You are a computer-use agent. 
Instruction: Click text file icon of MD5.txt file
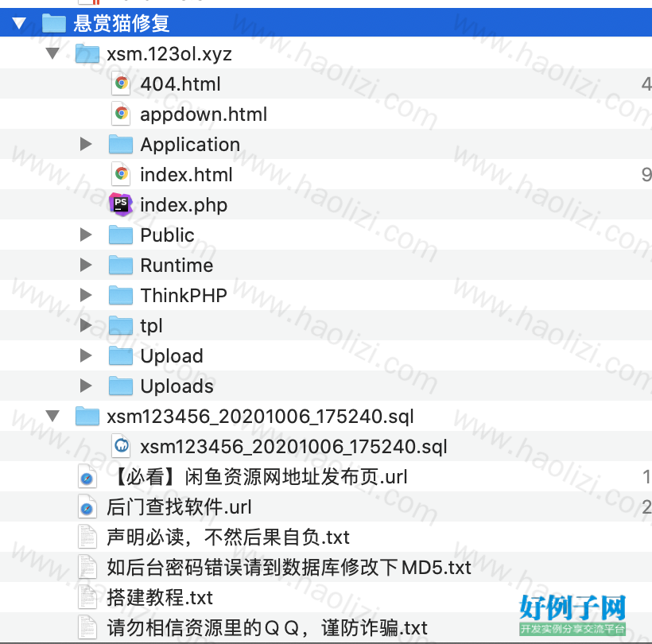(x=87, y=567)
